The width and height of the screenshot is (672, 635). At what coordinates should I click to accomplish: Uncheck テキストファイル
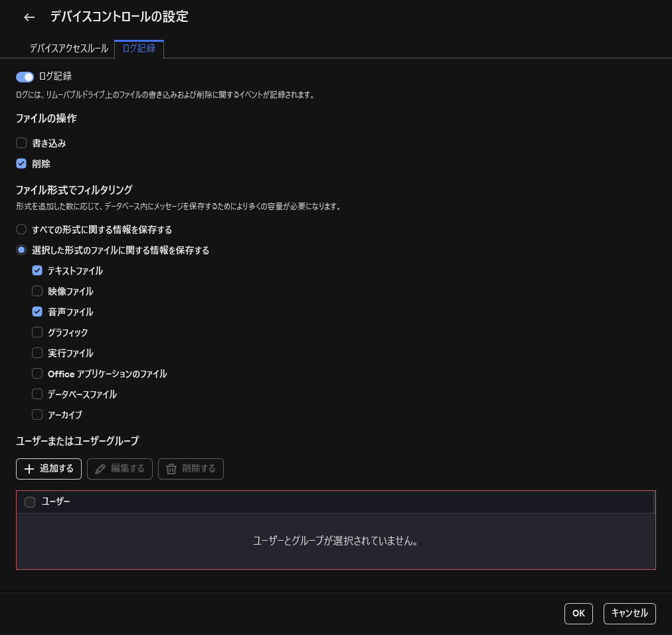(37, 270)
